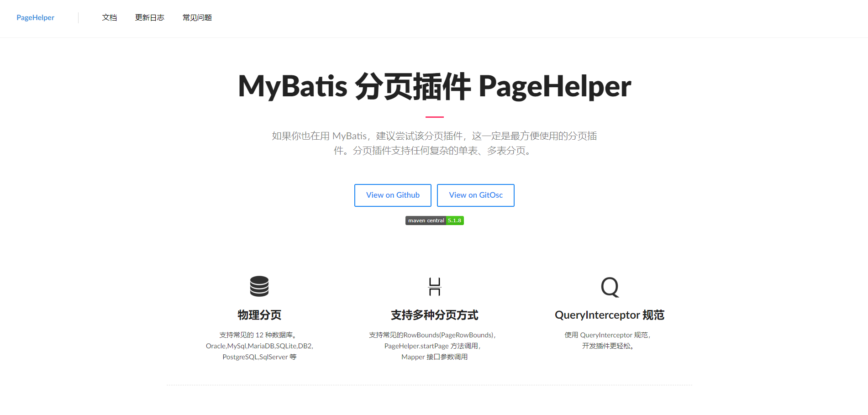
Task: Select the QueryInterceptor 规范 feature heading
Action: coord(609,315)
